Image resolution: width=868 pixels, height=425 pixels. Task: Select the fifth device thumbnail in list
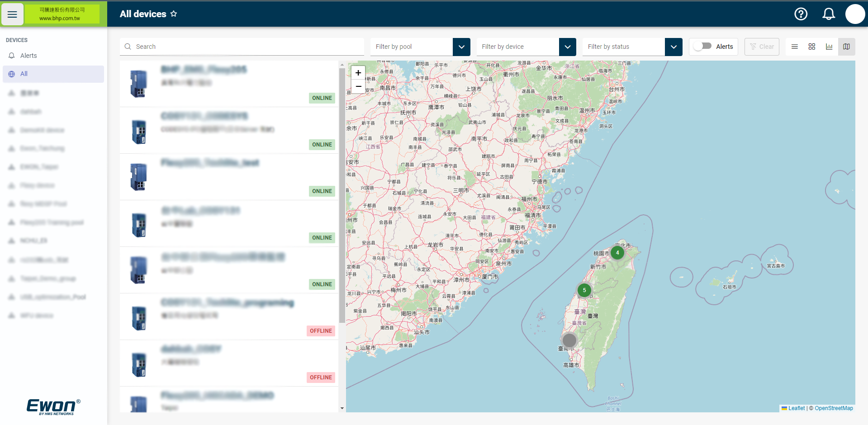point(139,270)
